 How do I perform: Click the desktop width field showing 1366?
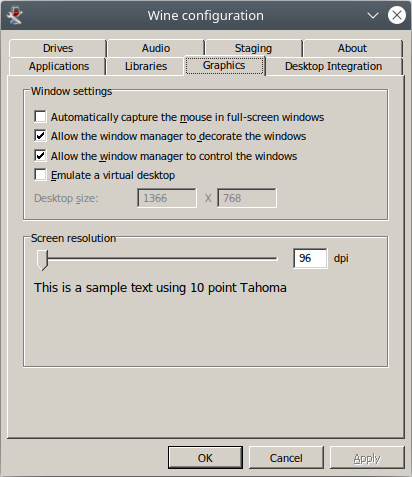click(x=167, y=198)
